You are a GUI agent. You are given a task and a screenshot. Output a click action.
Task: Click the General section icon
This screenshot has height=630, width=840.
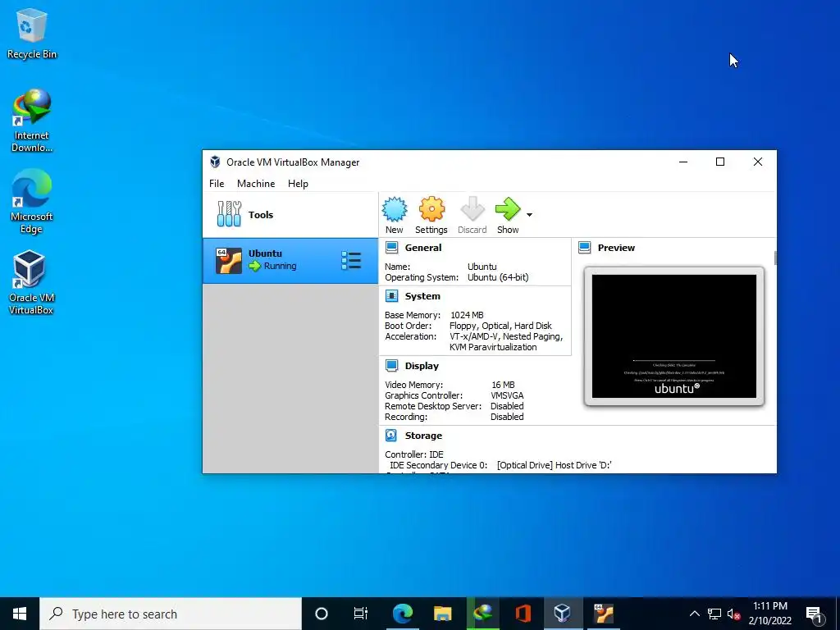tap(391, 248)
